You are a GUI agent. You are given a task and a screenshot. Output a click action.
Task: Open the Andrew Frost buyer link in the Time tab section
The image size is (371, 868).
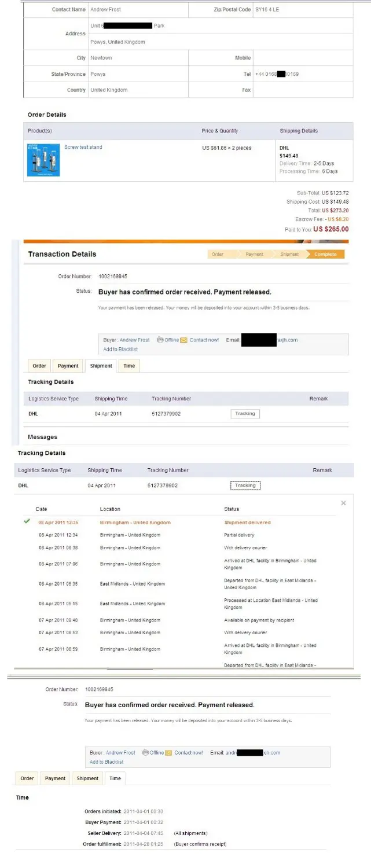[x=120, y=753]
